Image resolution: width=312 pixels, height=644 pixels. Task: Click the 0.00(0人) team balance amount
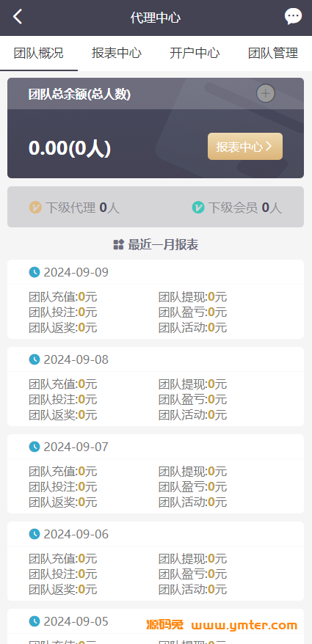70,148
